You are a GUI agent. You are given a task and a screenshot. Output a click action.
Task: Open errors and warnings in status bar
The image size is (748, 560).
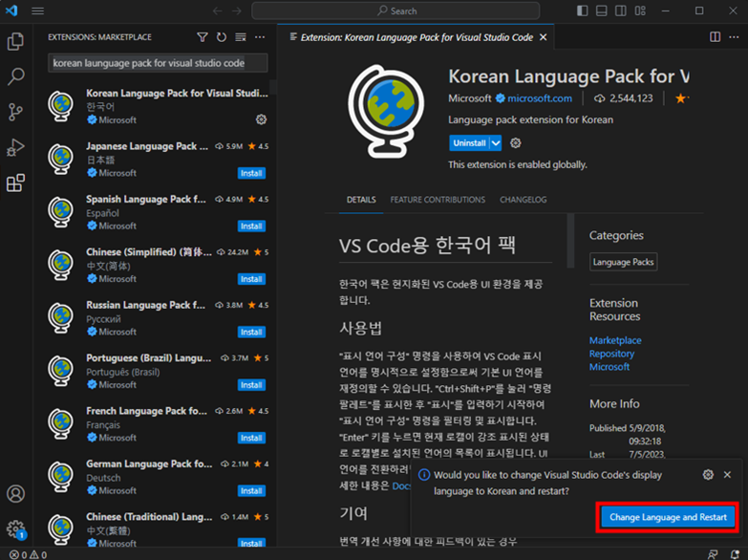[x=29, y=554]
